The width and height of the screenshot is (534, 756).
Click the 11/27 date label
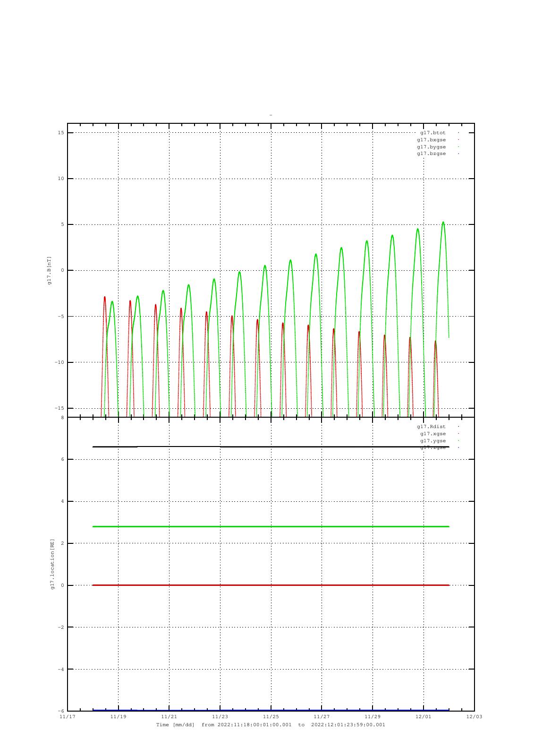tap(322, 717)
